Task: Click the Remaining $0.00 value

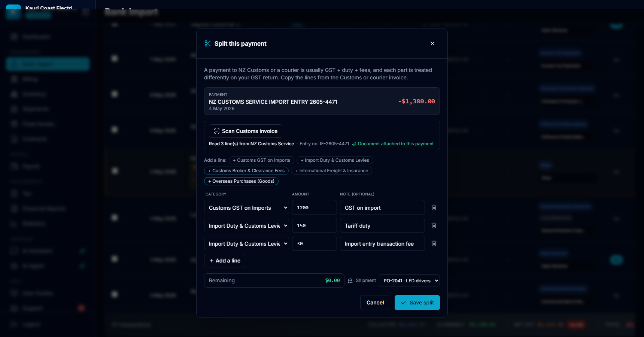Action: click(332, 280)
